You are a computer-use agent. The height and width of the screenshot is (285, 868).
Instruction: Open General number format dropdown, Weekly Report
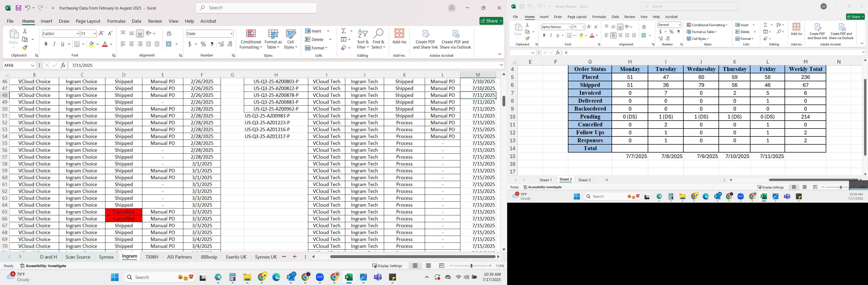[x=680, y=25]
